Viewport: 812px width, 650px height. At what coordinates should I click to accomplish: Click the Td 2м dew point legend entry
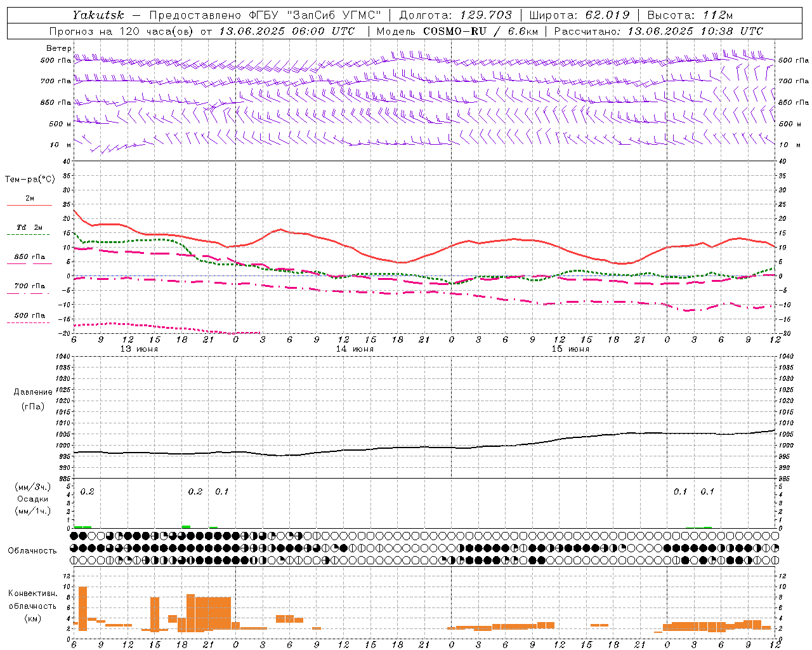tap(30, 227)
